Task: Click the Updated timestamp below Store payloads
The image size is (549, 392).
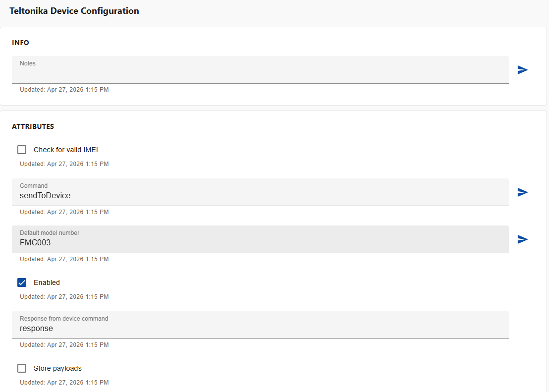Action: pos(64,383)
